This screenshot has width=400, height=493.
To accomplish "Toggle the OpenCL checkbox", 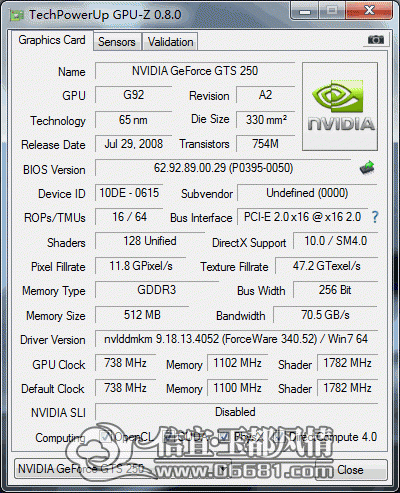I will (105, 436).
